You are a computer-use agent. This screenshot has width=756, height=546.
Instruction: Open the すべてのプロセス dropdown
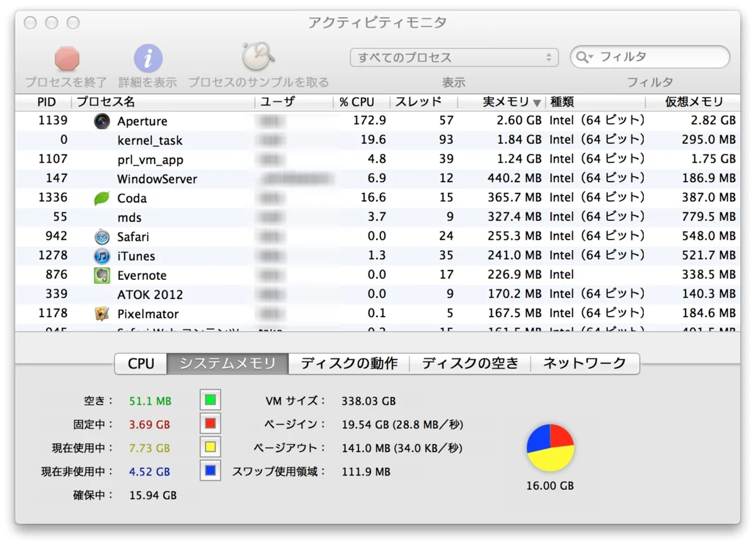click(x=454, y=57)
